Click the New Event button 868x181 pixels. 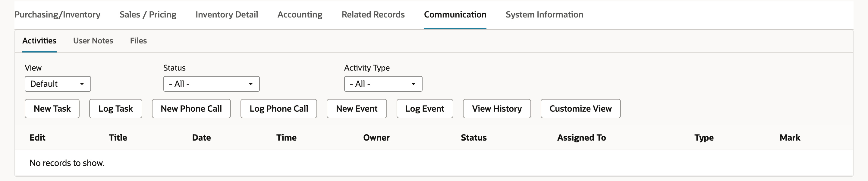point(357,109)
